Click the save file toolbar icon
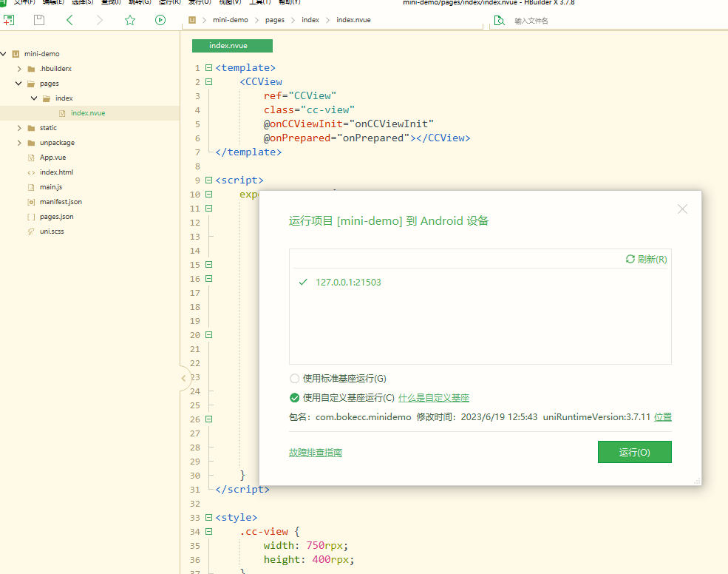This screenshot has height=574, width=728. (x=39, y=20)
